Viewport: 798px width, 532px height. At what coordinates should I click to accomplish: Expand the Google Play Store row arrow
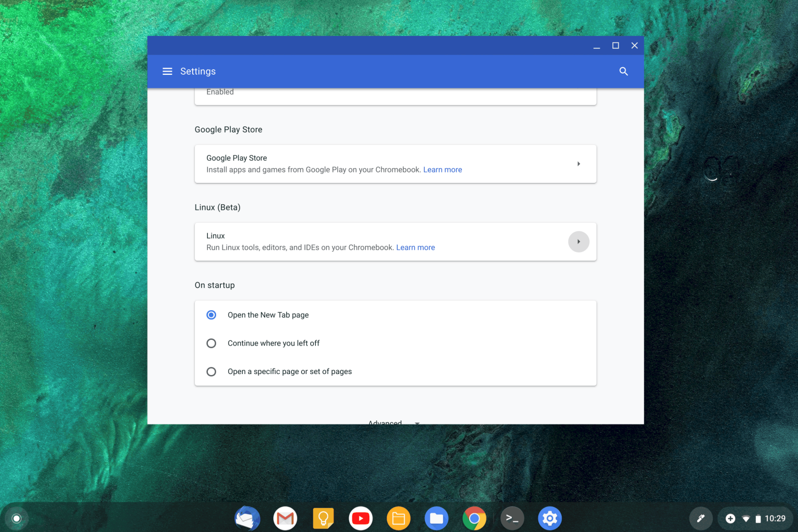click(578, 164)
